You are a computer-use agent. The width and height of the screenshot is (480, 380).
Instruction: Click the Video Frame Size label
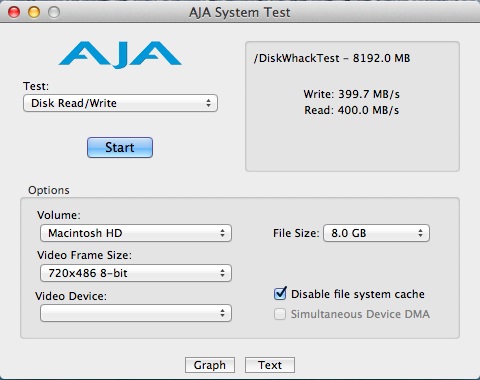(84, 255)
